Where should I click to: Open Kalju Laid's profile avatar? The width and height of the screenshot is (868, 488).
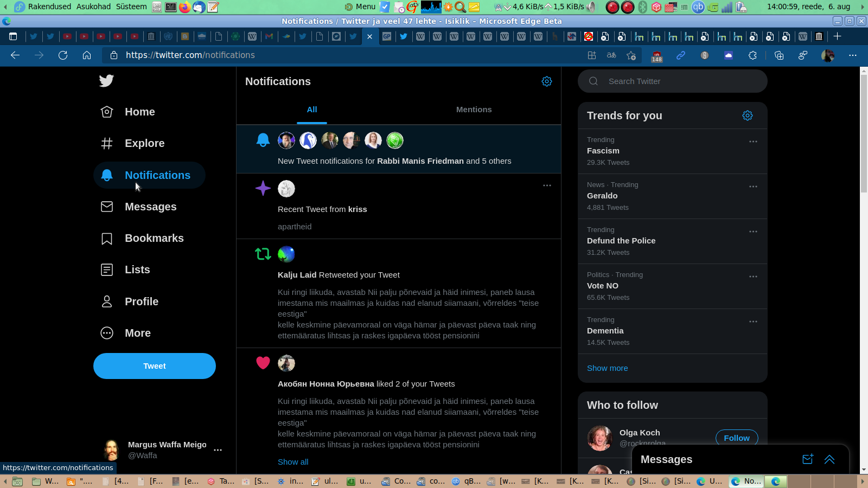(x=286, y=254)
